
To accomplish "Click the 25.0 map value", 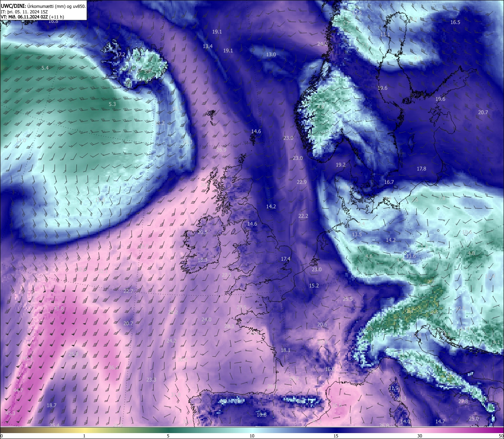I will pyautogui.click(x=474, y=419).
